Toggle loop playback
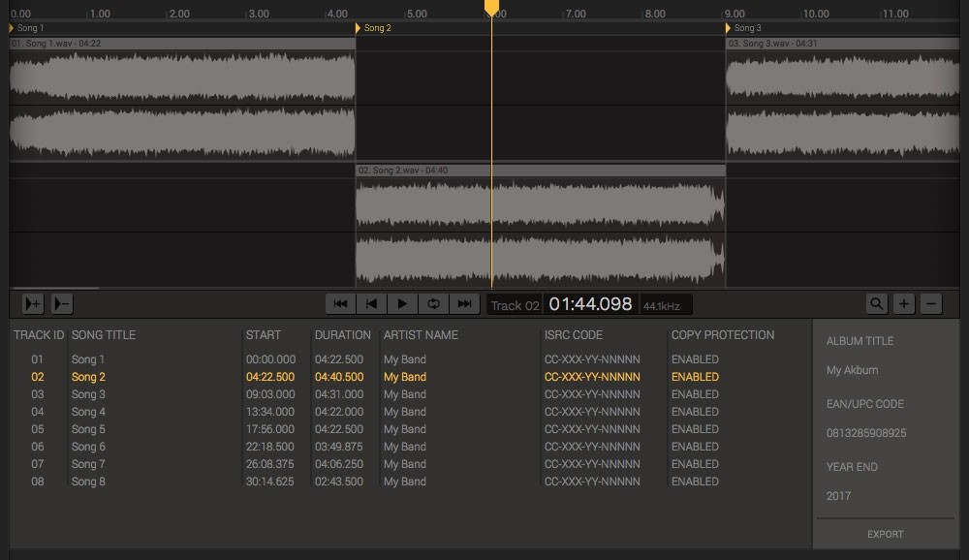Image resolution: width=969 pixels, height=560 pixels. [433, 303]
